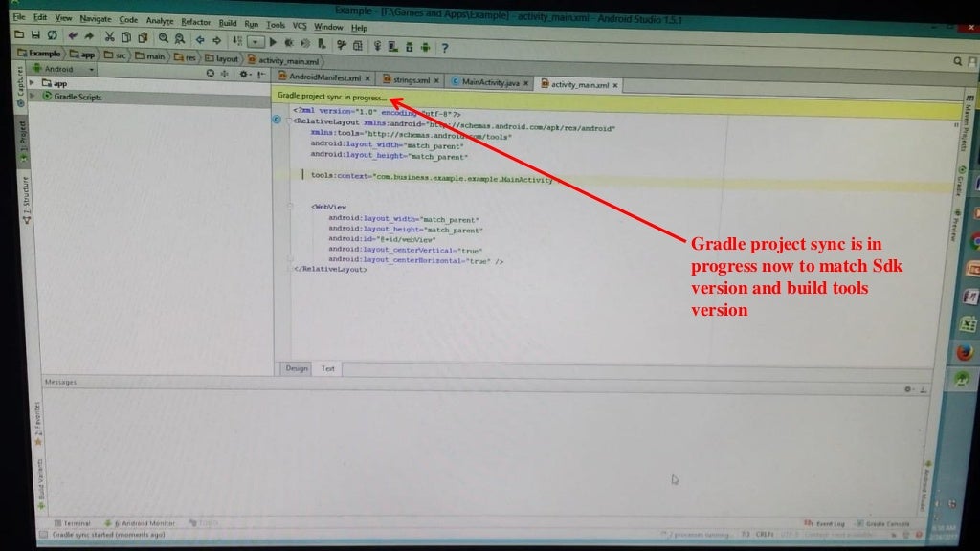Close the activity_main.xml tab

click(615, 85)
